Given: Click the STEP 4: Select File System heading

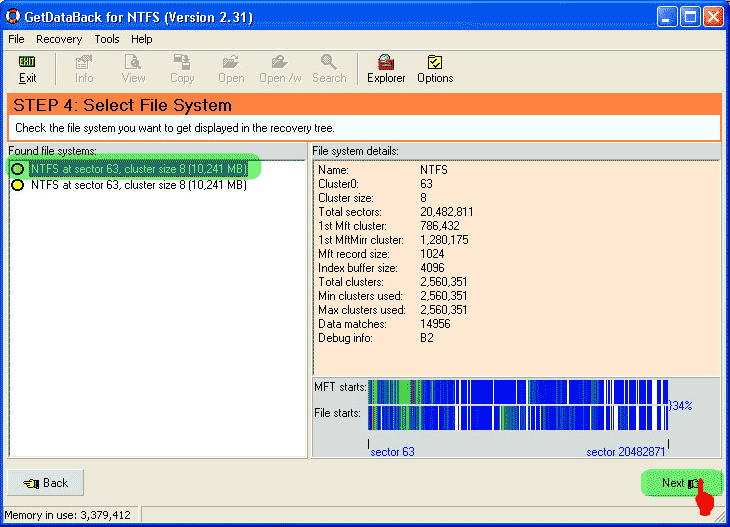Looking at the screenshot, I should 122,105.
